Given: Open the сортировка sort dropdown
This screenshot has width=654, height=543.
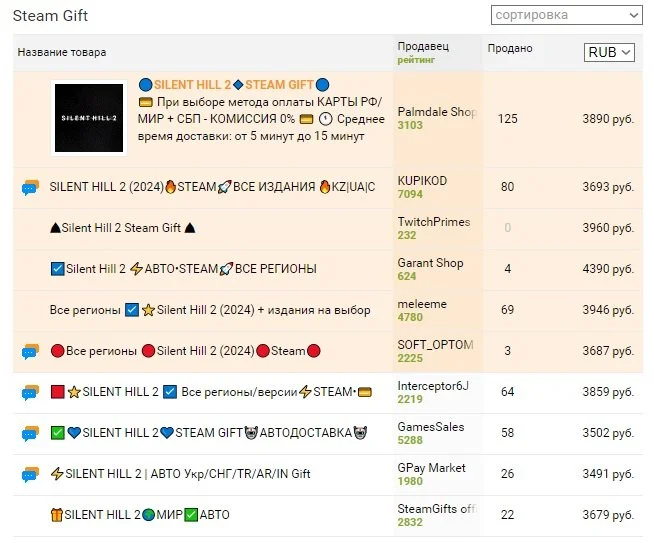Looking at the screenshot, I should coord(566,15).
